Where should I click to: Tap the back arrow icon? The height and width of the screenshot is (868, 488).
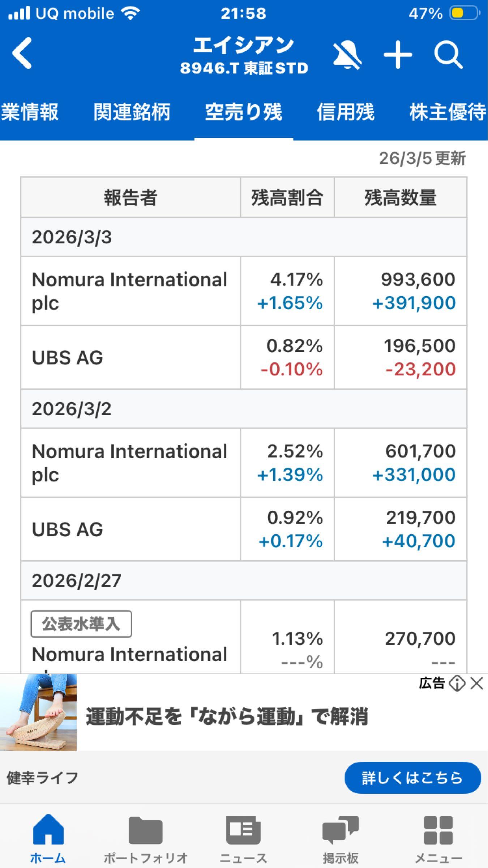(x=22, y=54)
